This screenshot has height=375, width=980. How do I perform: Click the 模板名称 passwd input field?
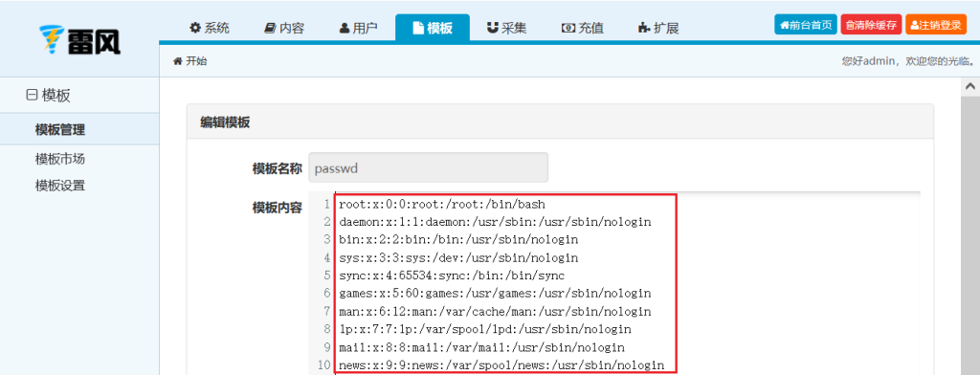click(x=428, y=168)
